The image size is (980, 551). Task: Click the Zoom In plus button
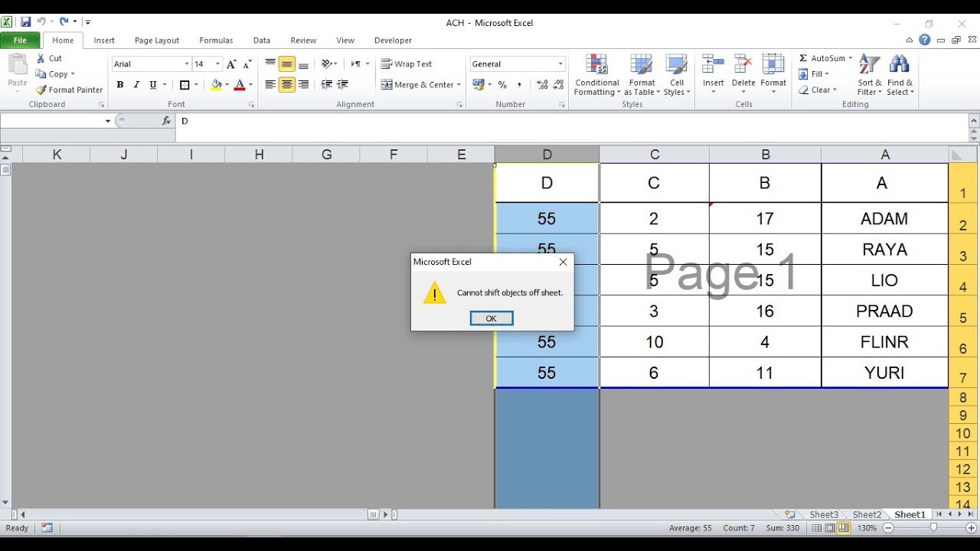point(972,528)
